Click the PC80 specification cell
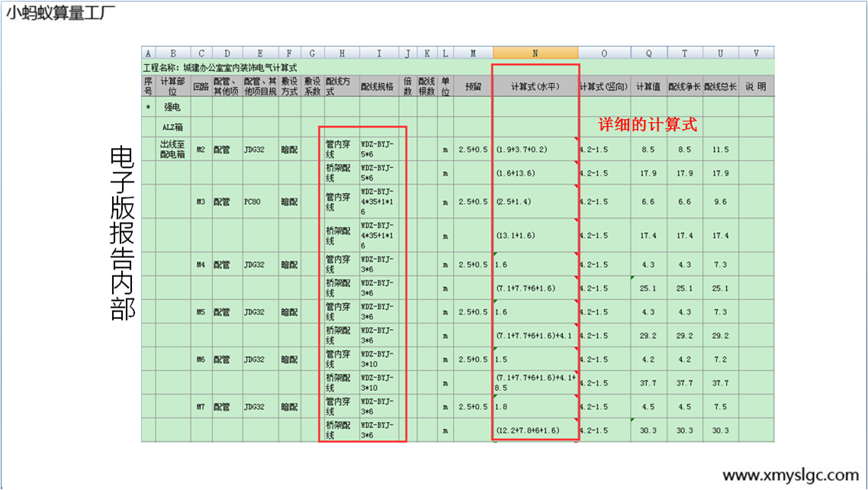The height and width of the screenshot is (490, 868). click(260, 202)
